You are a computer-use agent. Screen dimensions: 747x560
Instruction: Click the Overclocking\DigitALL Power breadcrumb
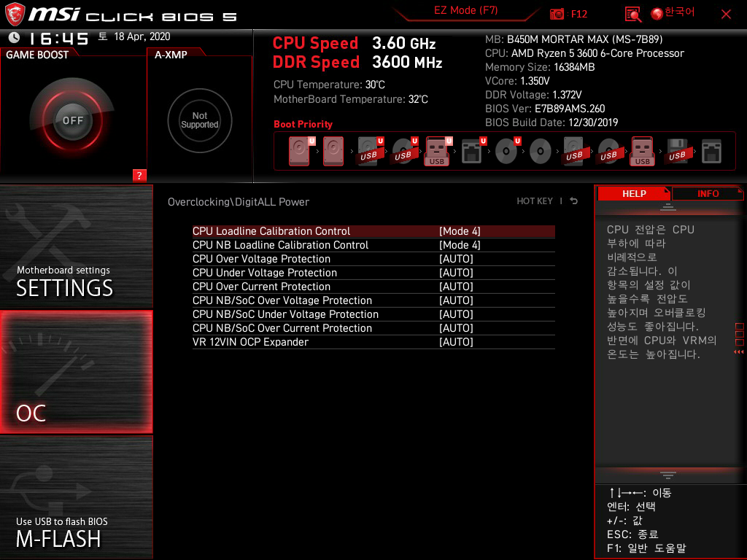pos(239,202)
